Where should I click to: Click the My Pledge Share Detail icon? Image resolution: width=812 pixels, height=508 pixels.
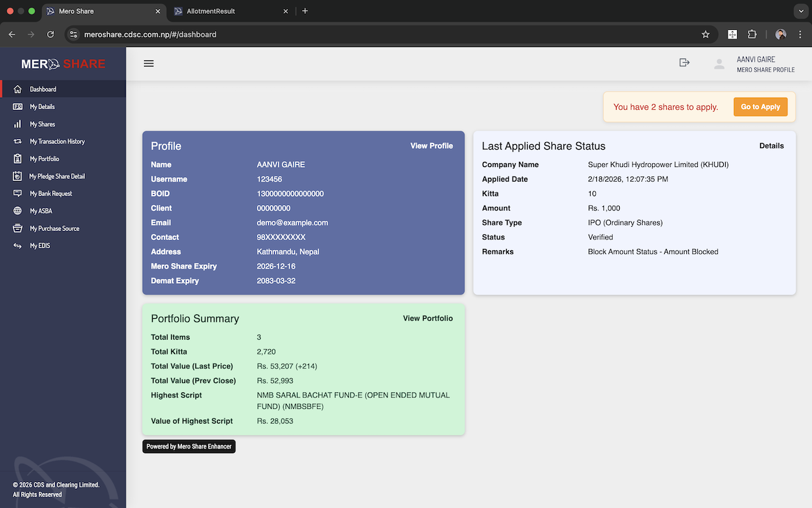pyautogui.click(x=18, y=176)
